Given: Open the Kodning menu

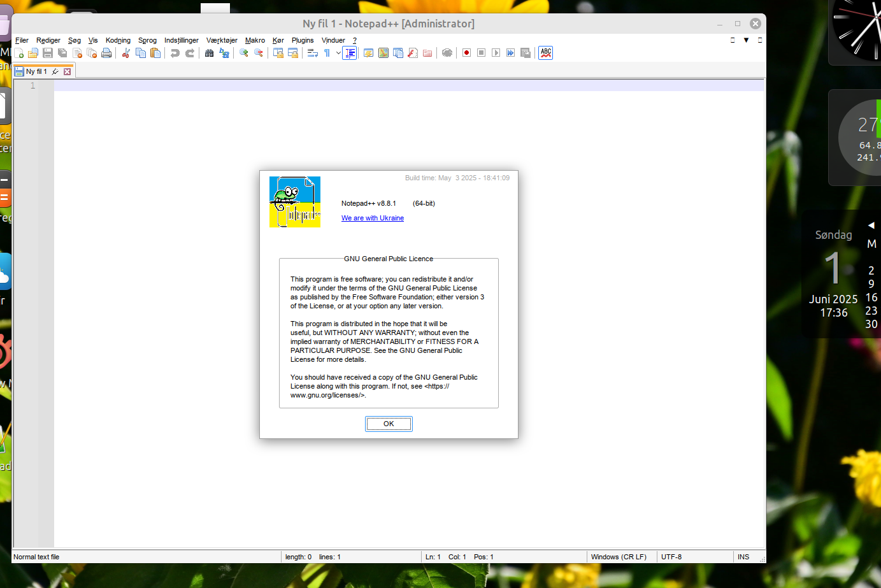Looking at the screenshot, I should click(x=118, y=40).
